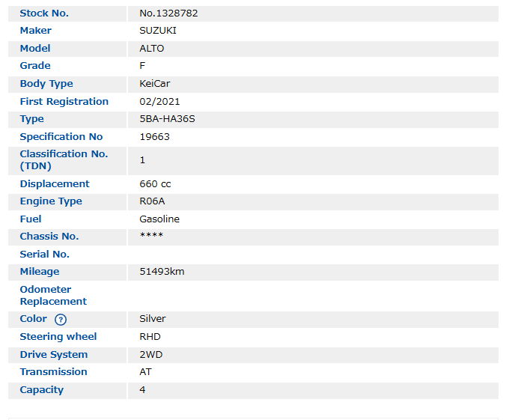Click the RHD steering wheel value
This screenshot has width=527, height=420.
(x=150, y=337)
